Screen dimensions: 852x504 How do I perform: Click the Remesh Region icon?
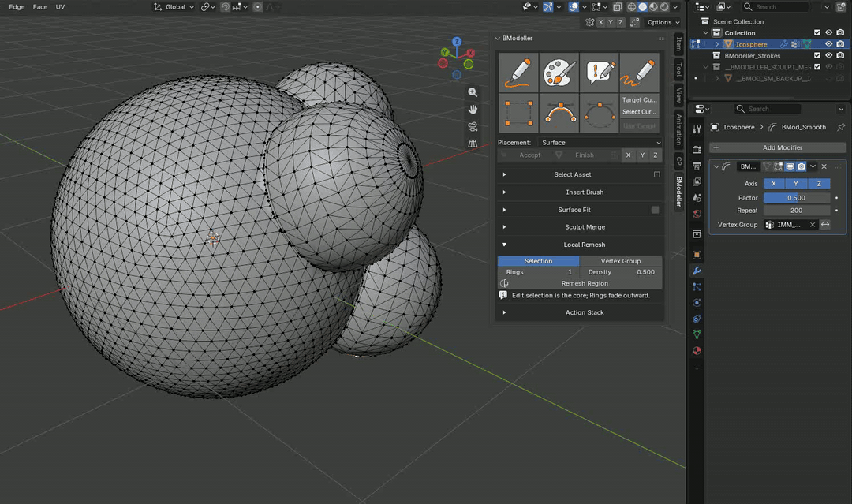(504, 283)
